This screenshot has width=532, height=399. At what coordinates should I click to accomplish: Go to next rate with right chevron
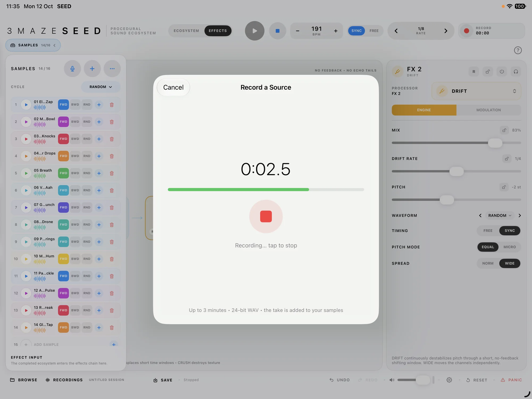[x=446, y=31]
